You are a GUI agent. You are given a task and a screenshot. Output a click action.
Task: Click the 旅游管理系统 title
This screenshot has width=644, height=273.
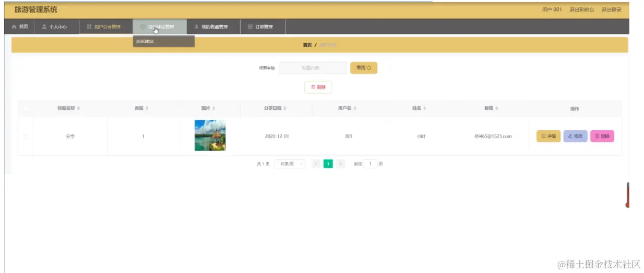click(x=36, y=10)
